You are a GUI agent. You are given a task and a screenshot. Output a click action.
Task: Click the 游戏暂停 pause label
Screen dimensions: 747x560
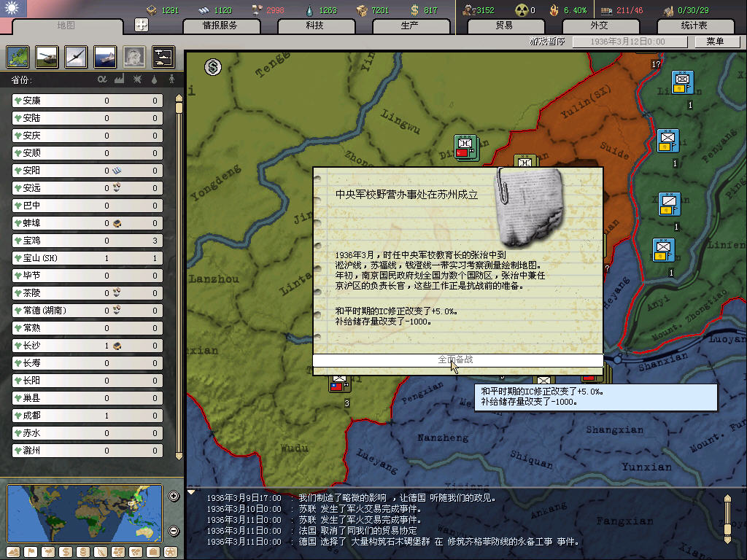pos(547,42)
